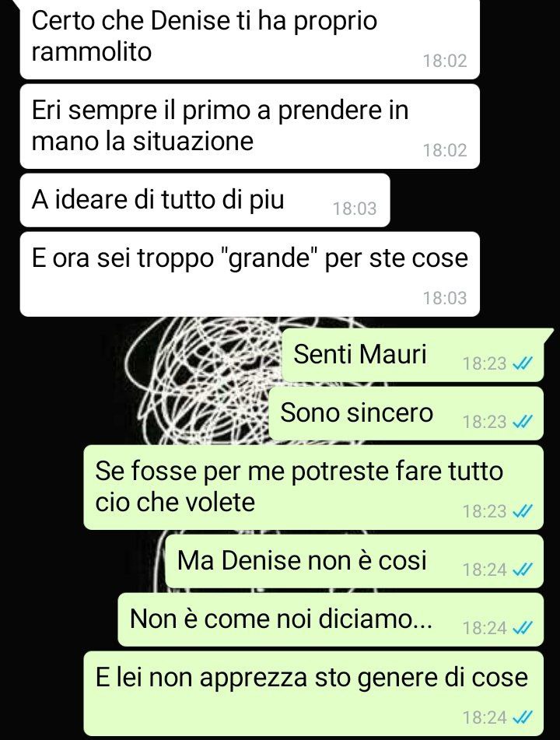
Task: Tap the 18:23 timestamp next to 'Senti Mauri'
Action: (x=484, y=363)
